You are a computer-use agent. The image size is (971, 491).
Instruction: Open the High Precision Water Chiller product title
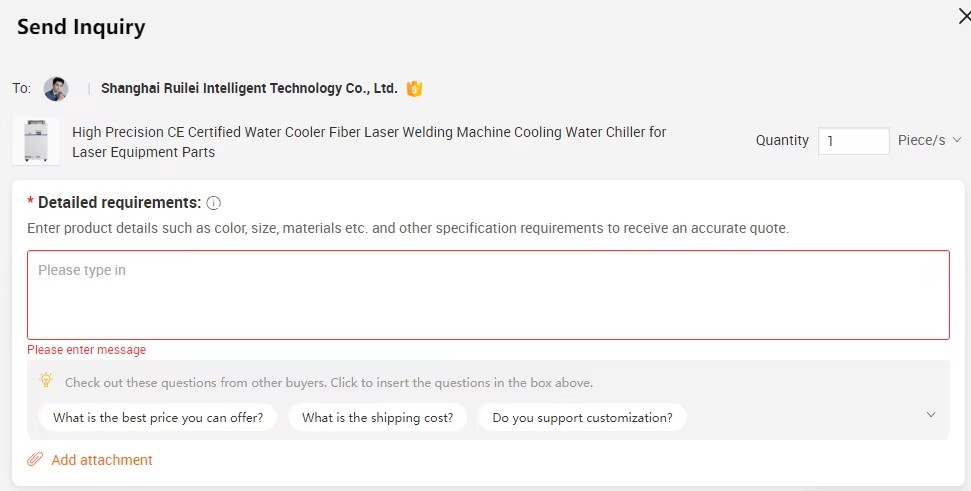click(369, 142)
